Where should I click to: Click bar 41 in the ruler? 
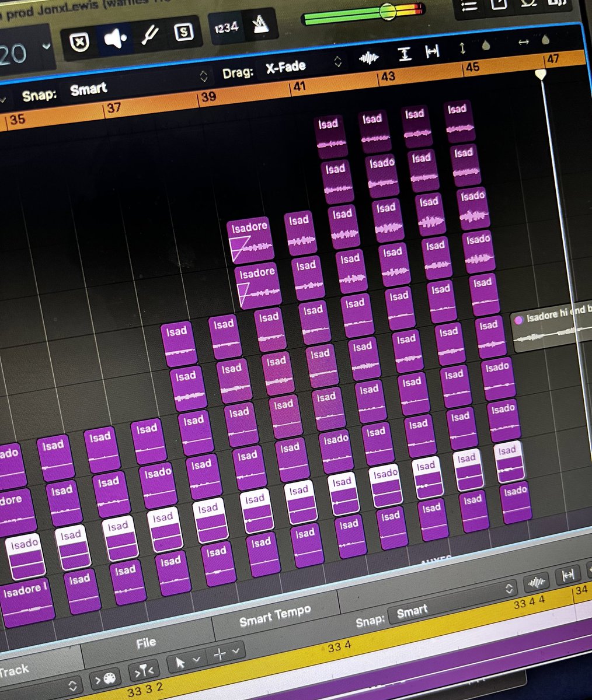[299, 86]
